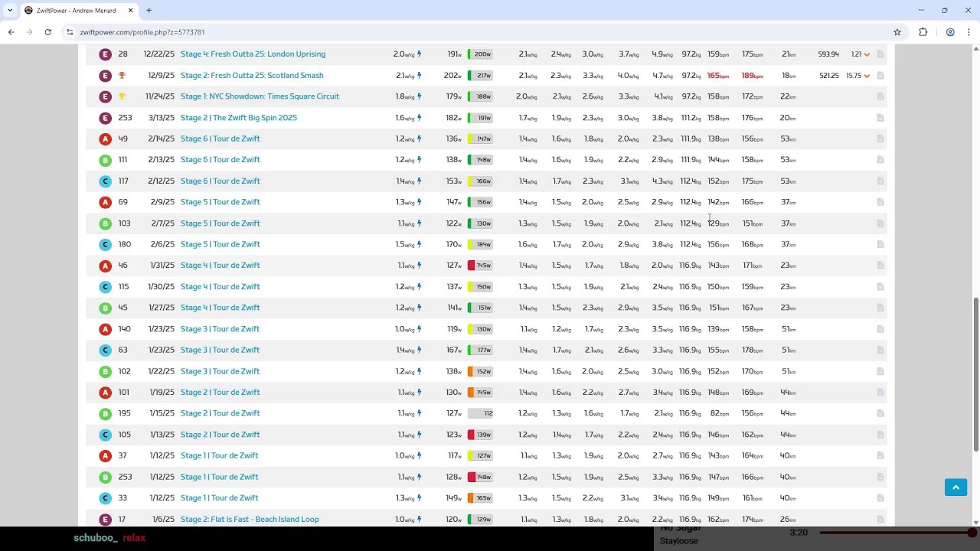This screenshot has width=980, height=551.
Task: Click the power lightning icon on the 12/22/25 row
Action: coord(420,54)
